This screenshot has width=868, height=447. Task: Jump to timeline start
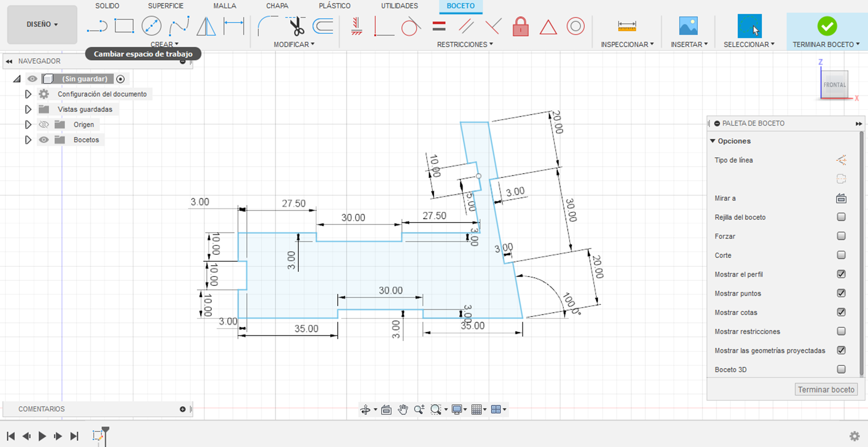[11, 436]
